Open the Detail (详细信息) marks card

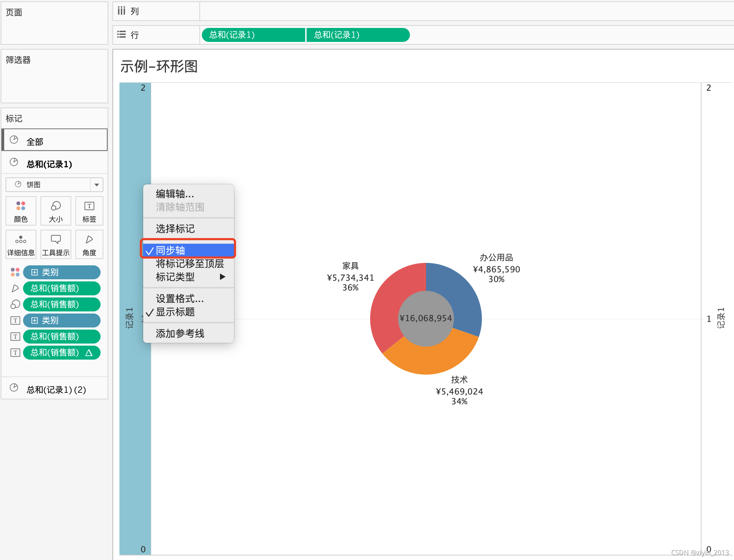pyautogui.click(x=21, y=244)
